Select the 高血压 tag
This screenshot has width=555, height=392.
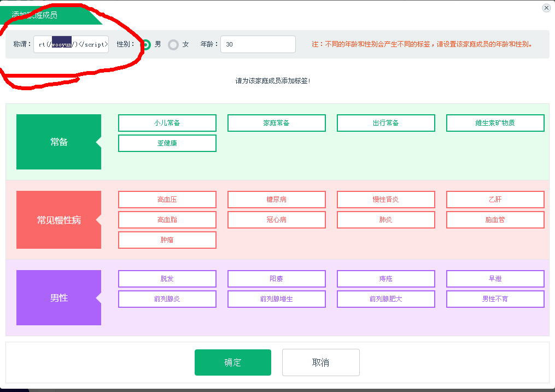(x=167, y=200)
